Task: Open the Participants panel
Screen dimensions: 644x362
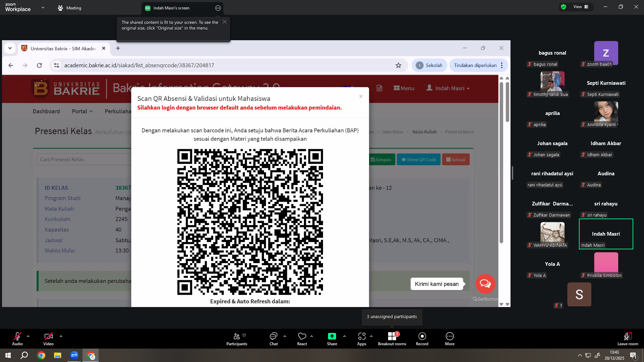Action: click(x=237, y=339)
